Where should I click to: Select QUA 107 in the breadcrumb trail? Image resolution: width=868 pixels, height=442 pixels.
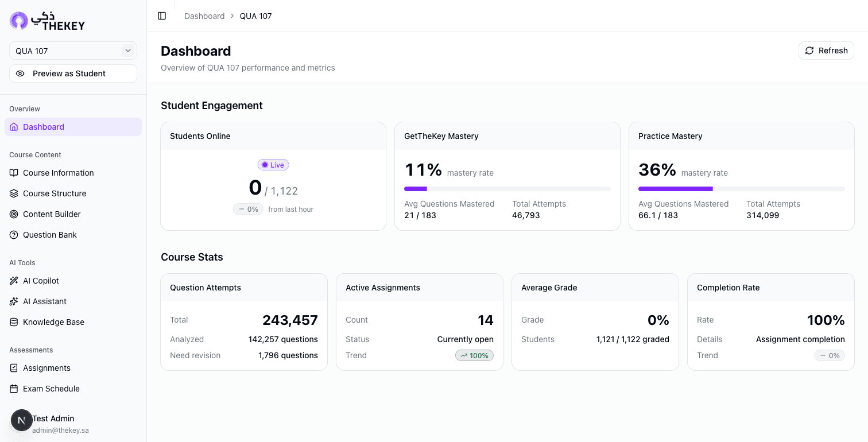coord(255,15)
